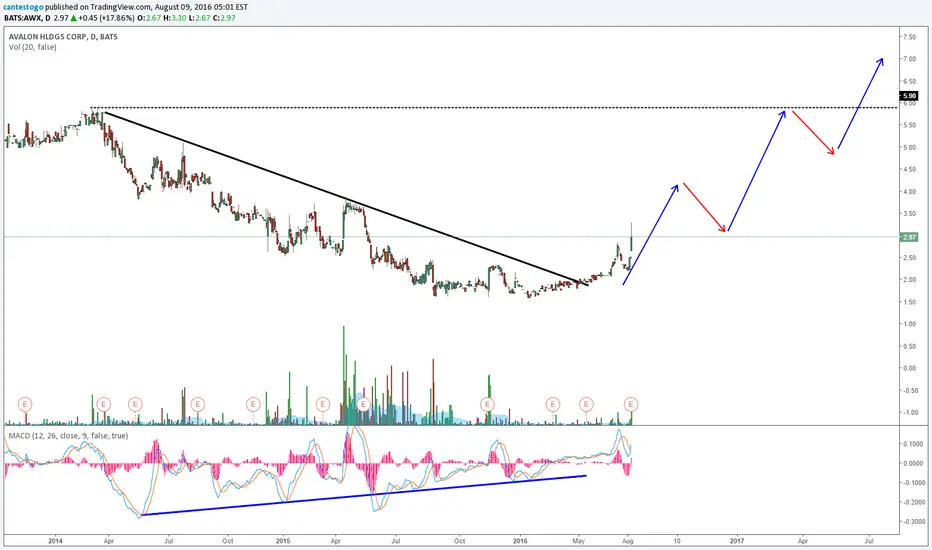The height and width of the screenshot is (550, 932).
Task: Click the 6.50 price axis label
Action: click(909, 81)
